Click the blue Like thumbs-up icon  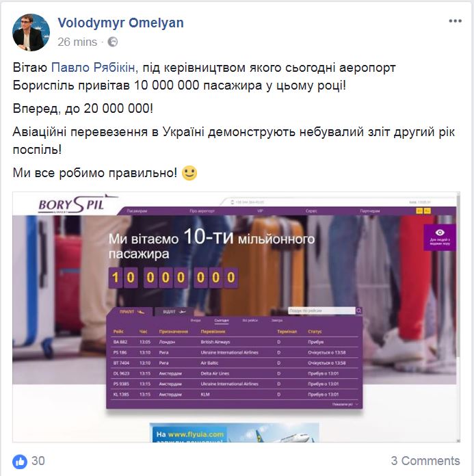[x=20, y=462]
